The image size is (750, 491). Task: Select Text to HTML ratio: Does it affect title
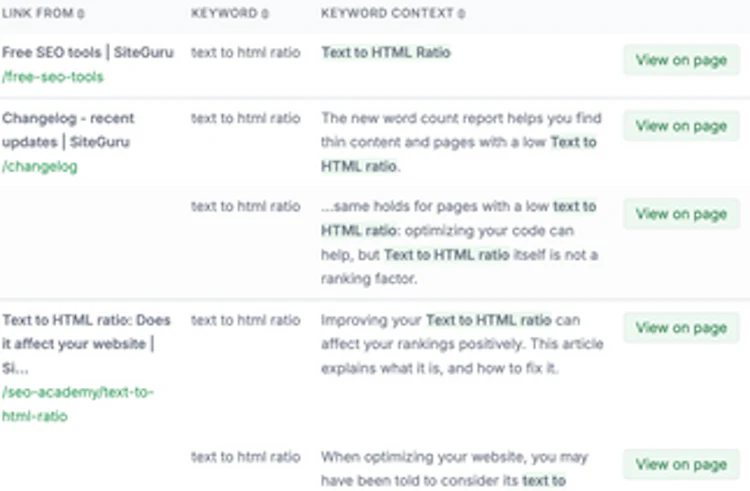(x=86, y=344)
